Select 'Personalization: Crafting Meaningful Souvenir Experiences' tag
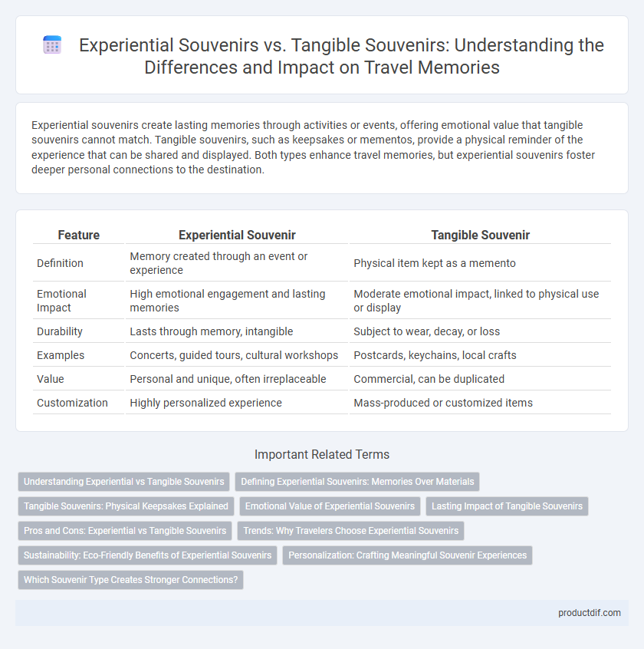Viewport: 644px width, 649px height. 407,555
